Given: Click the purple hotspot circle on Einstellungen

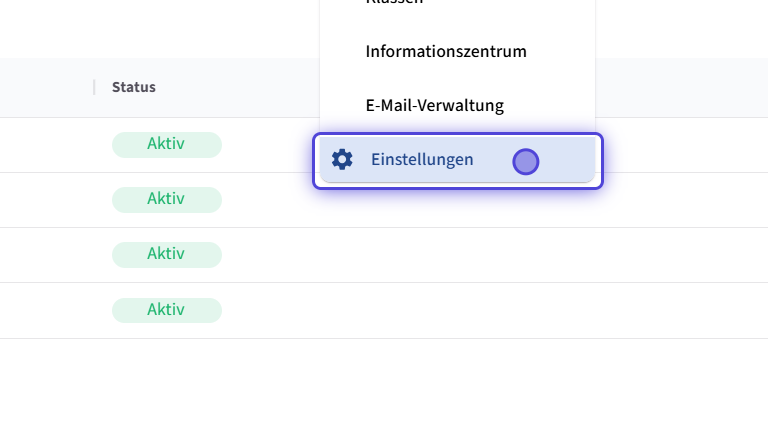Looking at the screenshot, I should (x=526, y=161).
